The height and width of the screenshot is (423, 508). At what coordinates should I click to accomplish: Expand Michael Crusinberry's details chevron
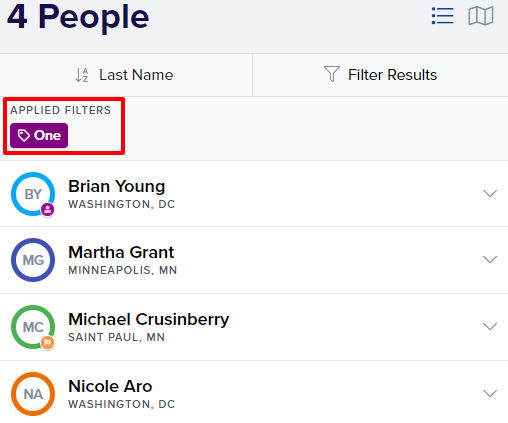(490, 326)
